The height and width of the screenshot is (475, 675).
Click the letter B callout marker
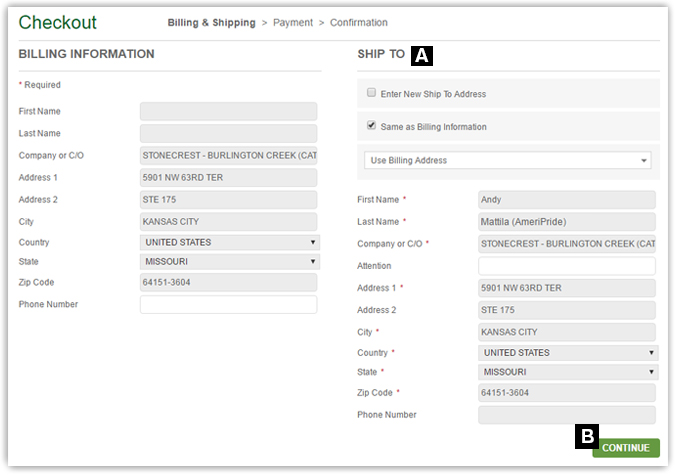[x=587, y=436]
